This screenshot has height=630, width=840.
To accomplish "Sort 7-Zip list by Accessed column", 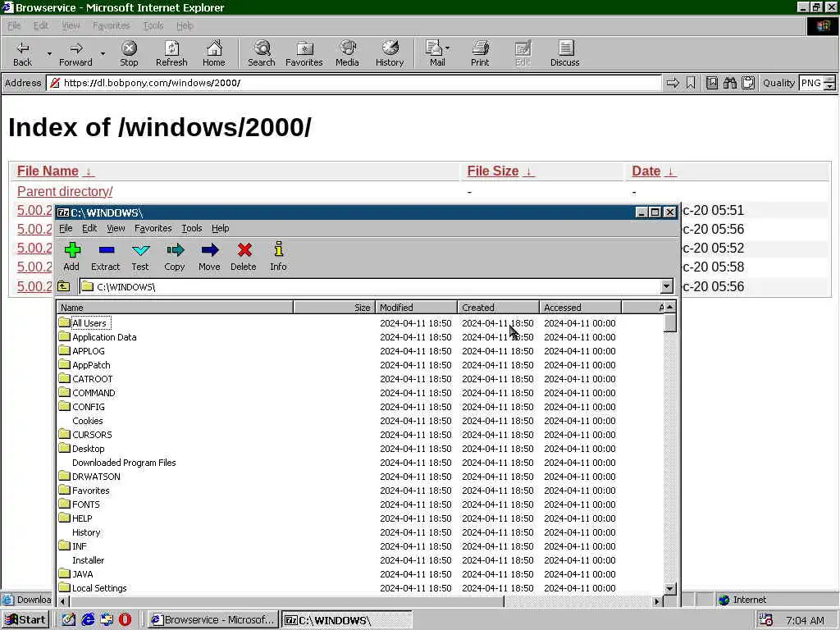I will pos(580,308).
